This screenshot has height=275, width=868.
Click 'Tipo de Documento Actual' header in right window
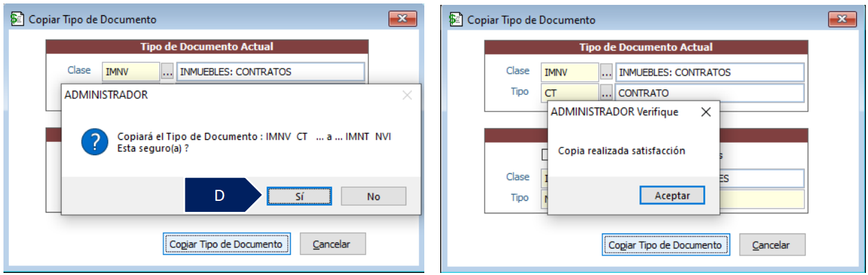tap(646, 47)
